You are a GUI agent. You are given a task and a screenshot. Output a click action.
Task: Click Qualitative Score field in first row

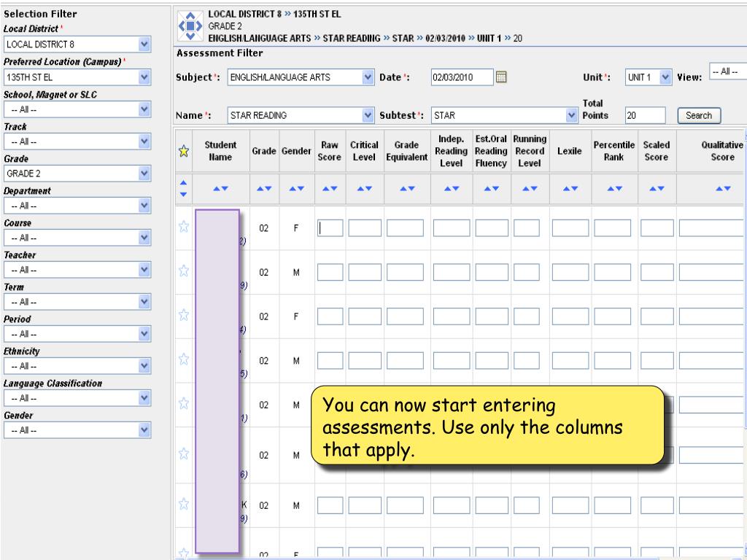click(713, 228)
